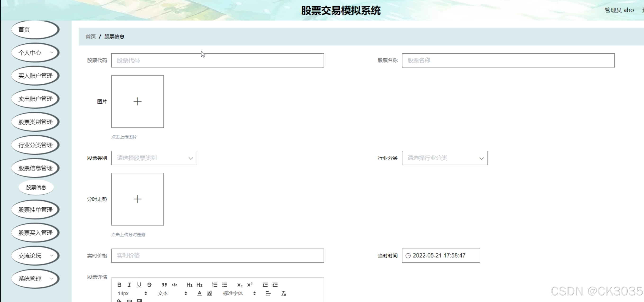Expand the 系统管理 sidebar menu

tap(35, 279)
